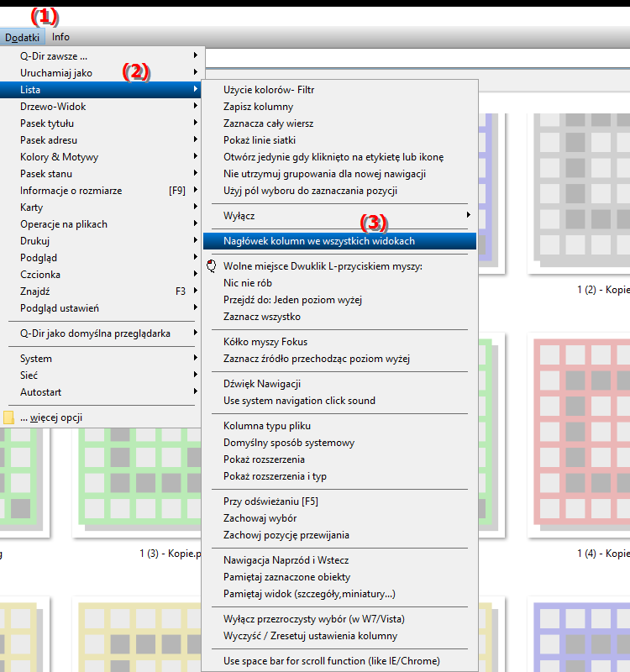Open the Znajdź F3 submenu
Screen dimensions: 630x672
[102, 291]
